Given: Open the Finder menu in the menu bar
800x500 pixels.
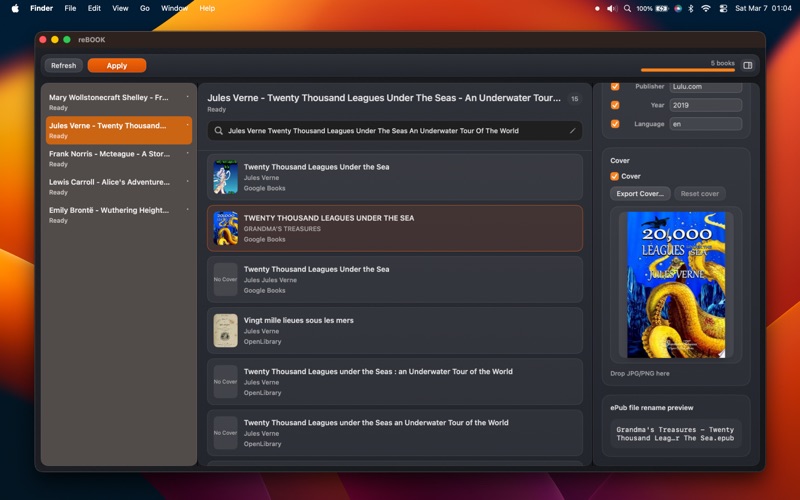Looking at the screenshot, I should point(41,8).
